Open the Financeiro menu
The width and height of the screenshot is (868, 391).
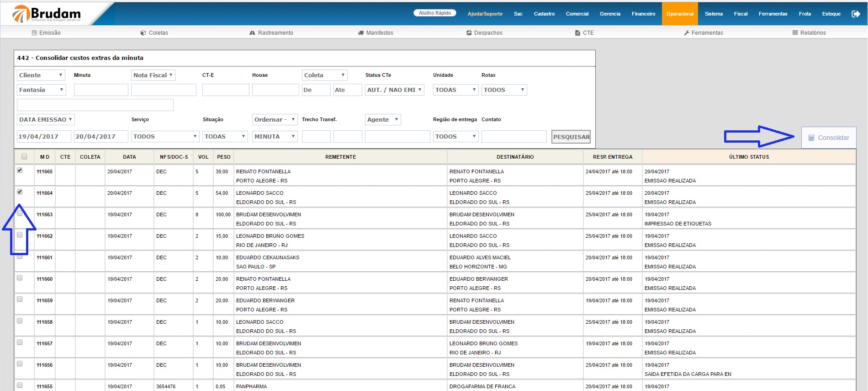click(643, 14)
